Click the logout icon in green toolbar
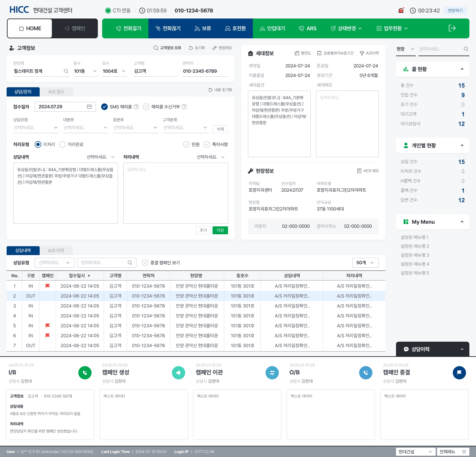Screen dimensions: 476x457 click(x=452, y=28)
